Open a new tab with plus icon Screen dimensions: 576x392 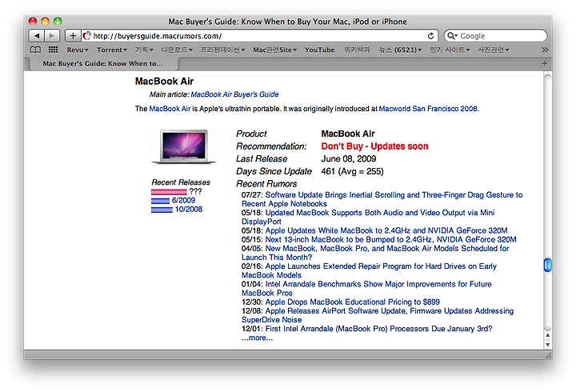point(545,63)
